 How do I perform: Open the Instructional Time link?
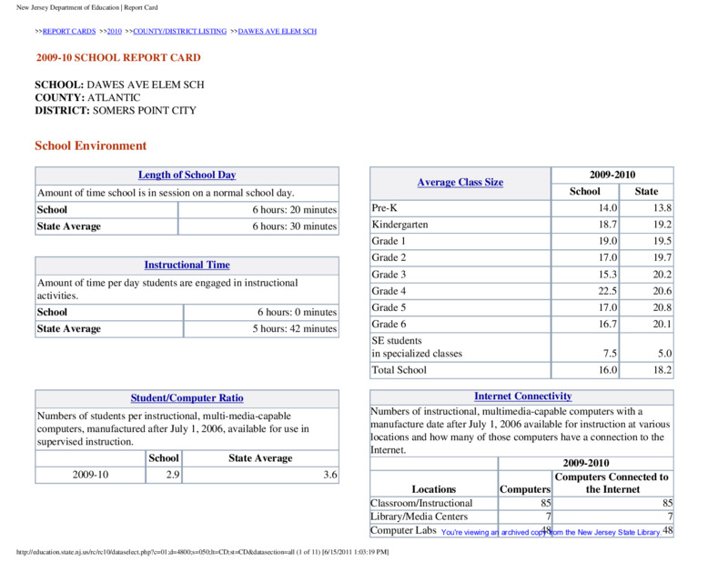click(x=187, y=265)
